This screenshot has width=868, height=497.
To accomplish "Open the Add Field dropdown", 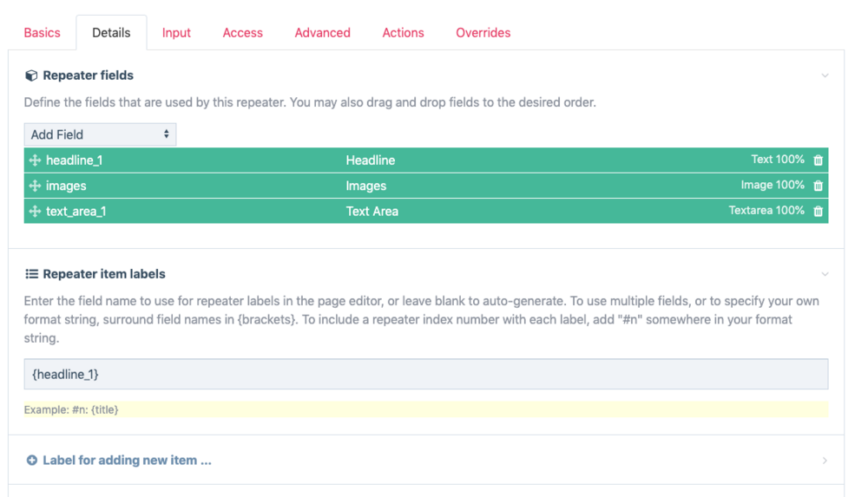I will (x=100, y=134).
